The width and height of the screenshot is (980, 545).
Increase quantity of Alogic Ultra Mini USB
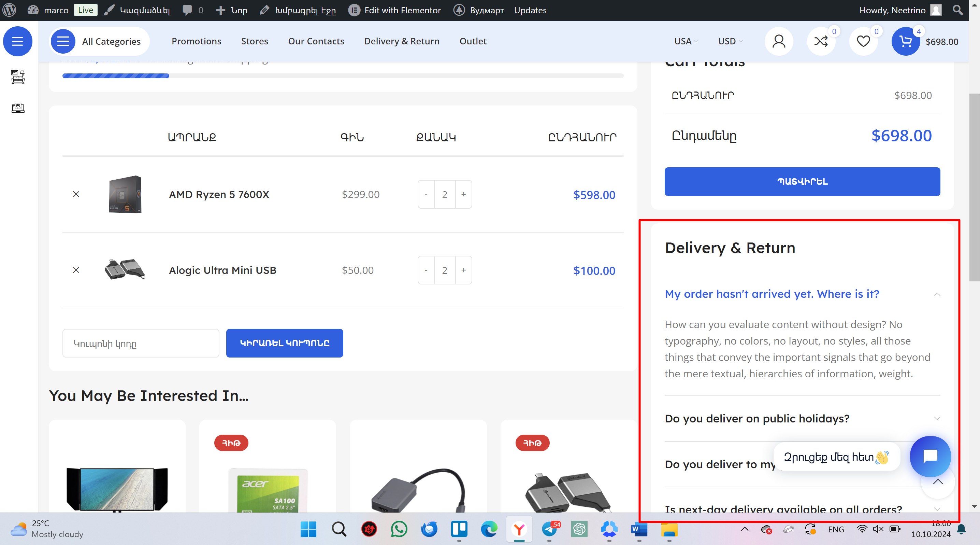[x=463, y=270]
